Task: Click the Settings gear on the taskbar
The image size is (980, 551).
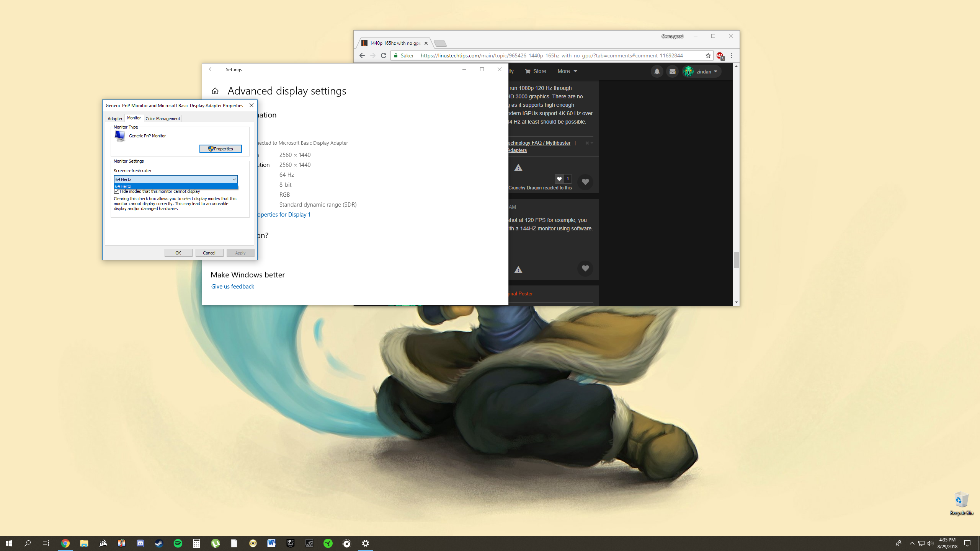Action: point(366,543)
